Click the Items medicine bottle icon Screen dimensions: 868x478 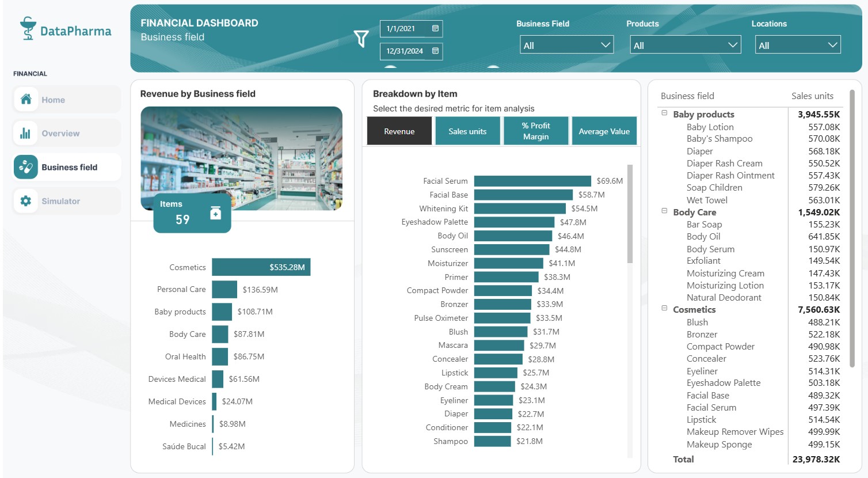[215, 213]
